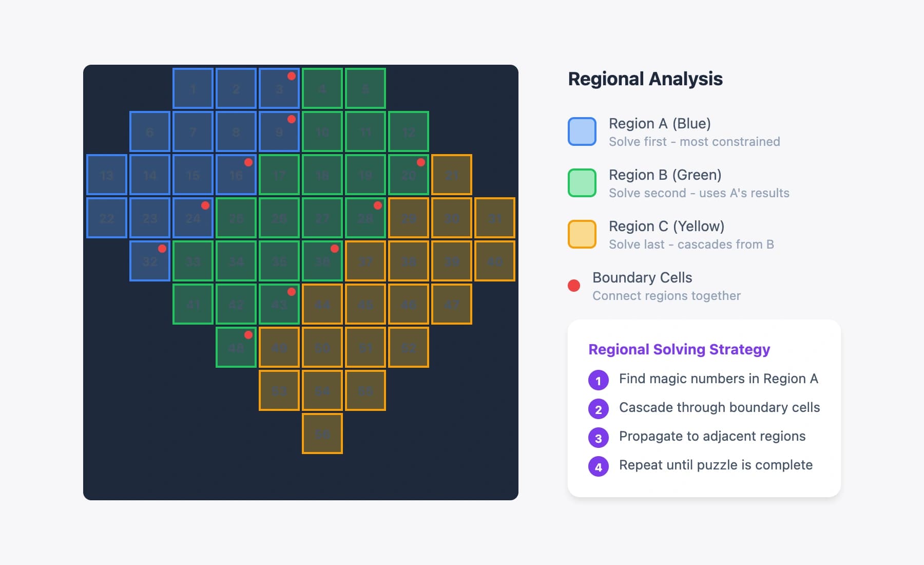Select green boundary cell 48

pos(236,347)
